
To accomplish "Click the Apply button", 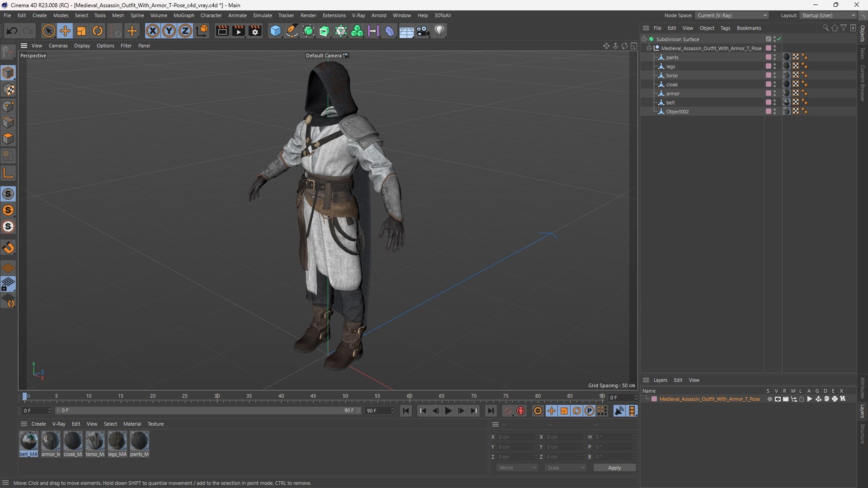I will [x=614, y=468].
